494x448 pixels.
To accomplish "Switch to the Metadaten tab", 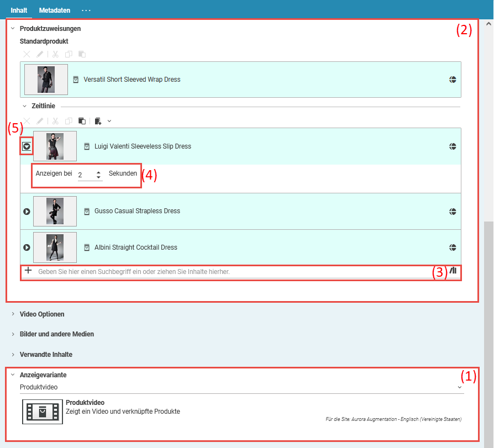I will [54, 10].
